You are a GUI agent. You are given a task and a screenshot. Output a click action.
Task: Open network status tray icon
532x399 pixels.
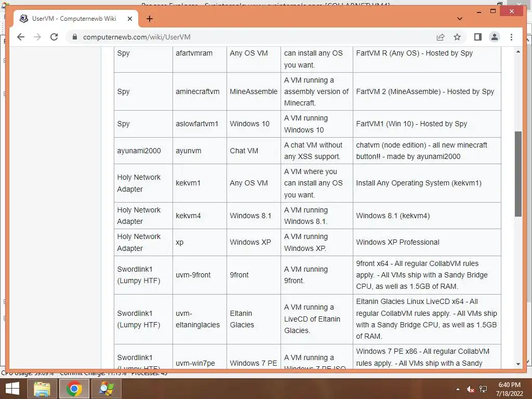pos(483,389)
